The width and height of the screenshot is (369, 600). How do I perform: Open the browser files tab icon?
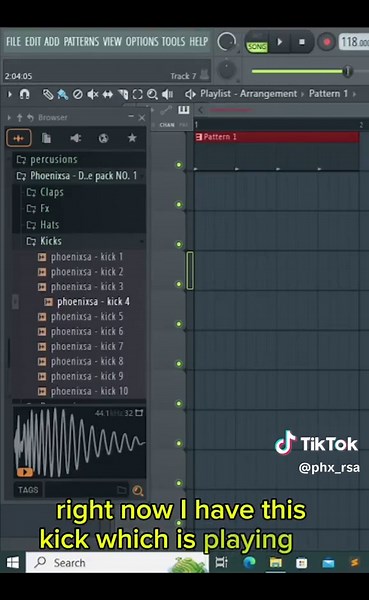coord(46,138)
